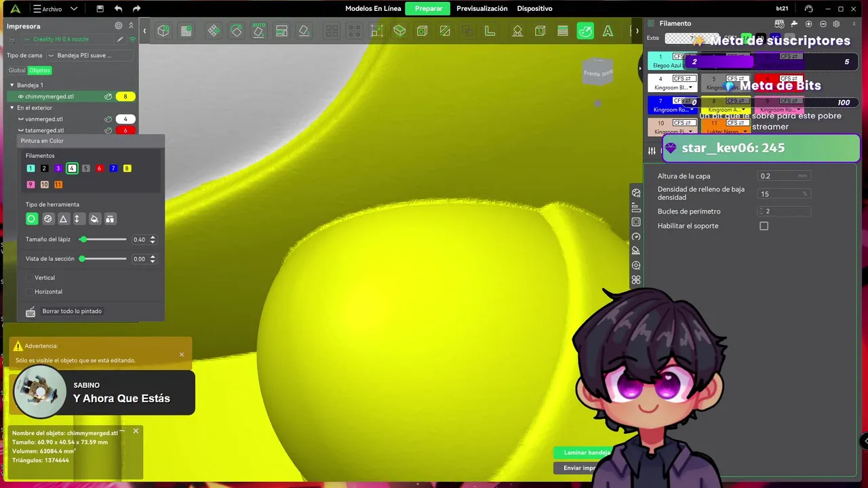This screenshot has width=868, height=488.
Task: Select the rotate tool icon
Action: click(236, 30)
